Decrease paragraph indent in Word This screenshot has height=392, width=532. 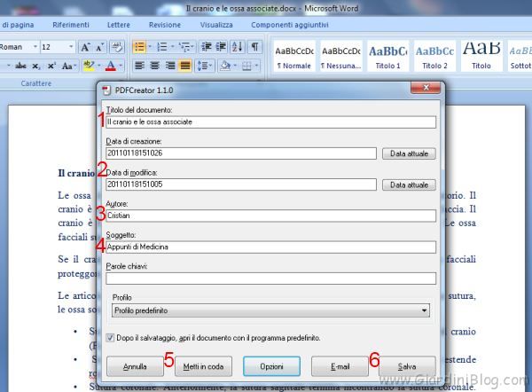pos(207,47)
